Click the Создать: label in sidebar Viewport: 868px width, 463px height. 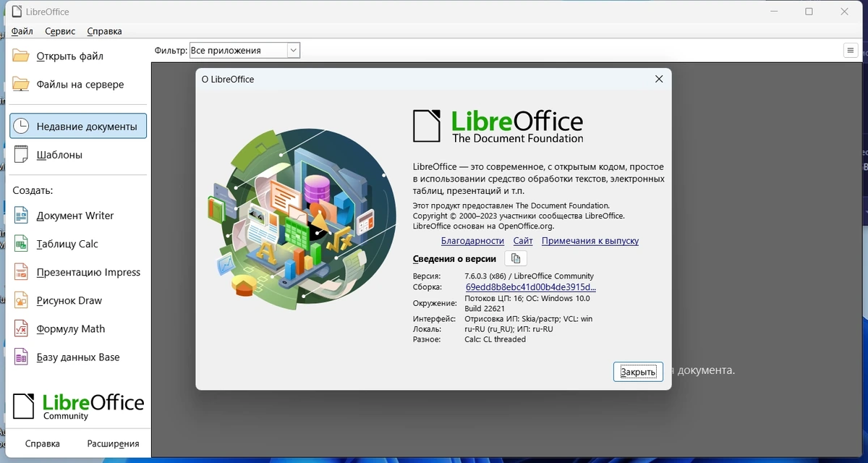pos(33,191)
